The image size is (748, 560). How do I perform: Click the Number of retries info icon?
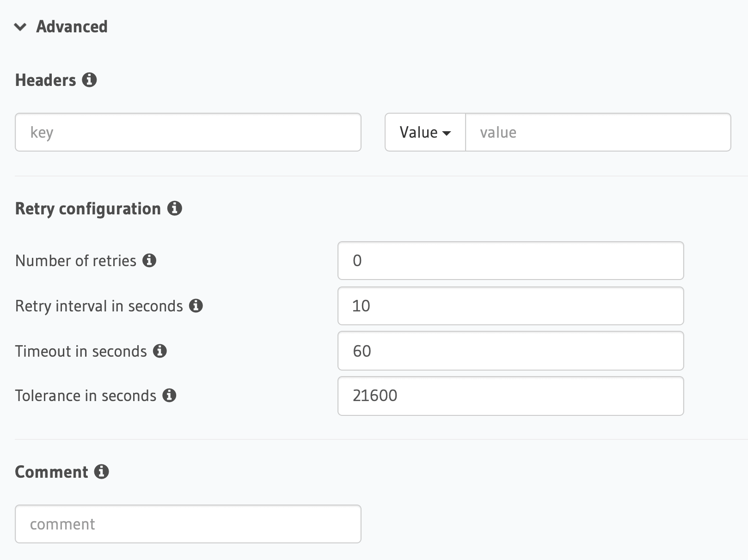tap(150, 261)
